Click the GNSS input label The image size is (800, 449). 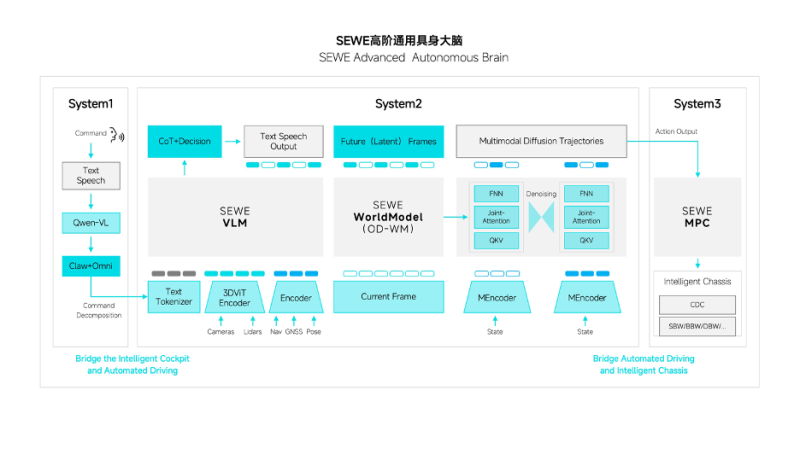(294, 332)
